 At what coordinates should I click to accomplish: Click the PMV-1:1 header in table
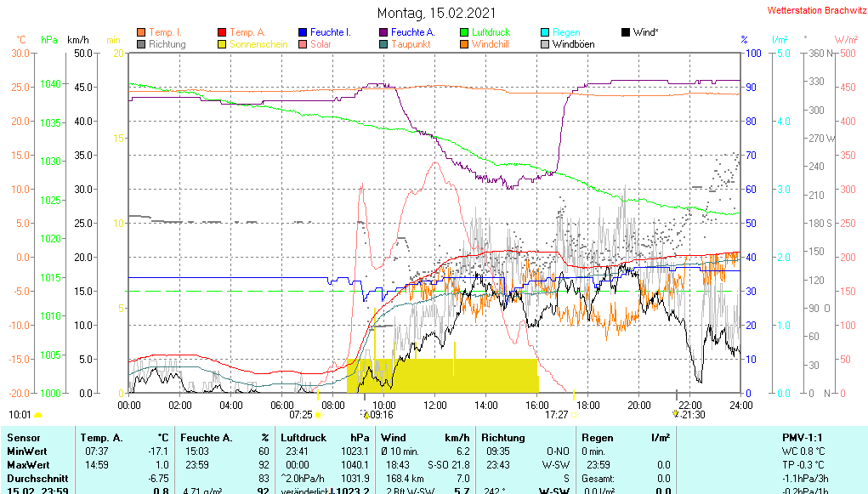coord(803,437)
